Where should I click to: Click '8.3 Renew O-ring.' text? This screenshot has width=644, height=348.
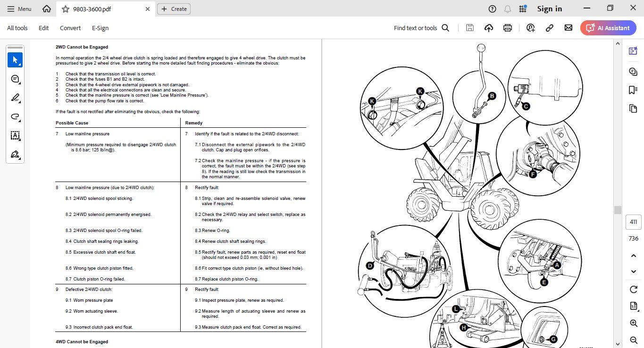tap(212, 231)
